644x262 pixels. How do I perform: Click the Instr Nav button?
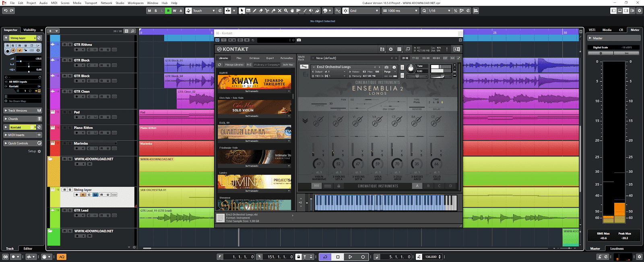pos(288,64)
